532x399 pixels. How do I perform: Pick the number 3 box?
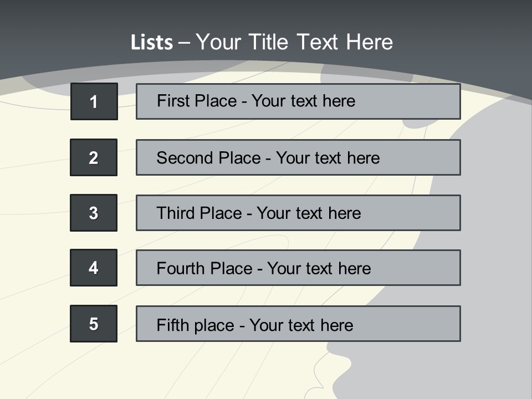click(94, 213)
